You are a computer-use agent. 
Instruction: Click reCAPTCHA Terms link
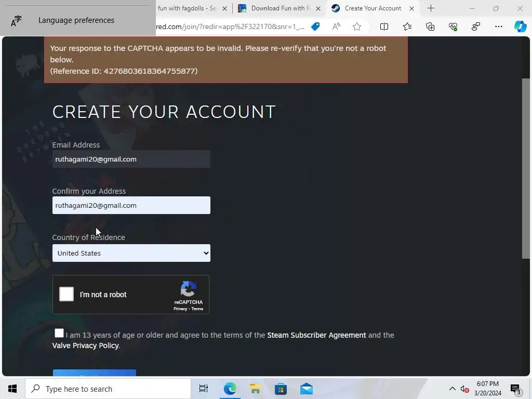coord(197,309)
